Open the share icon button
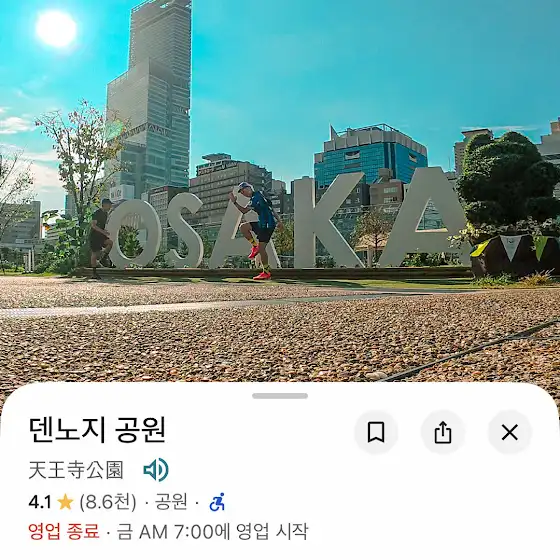The width and height of the screenshot is (560, 560). coord(443,432)
